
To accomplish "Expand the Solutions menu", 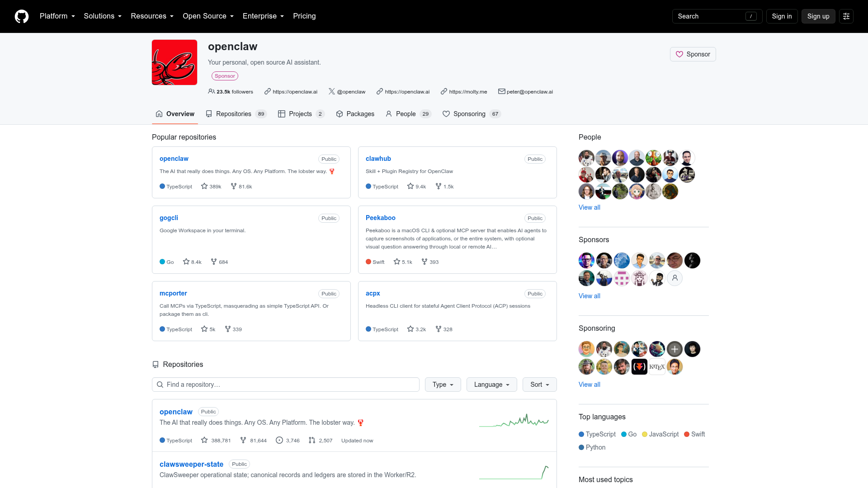I will 103,16.
